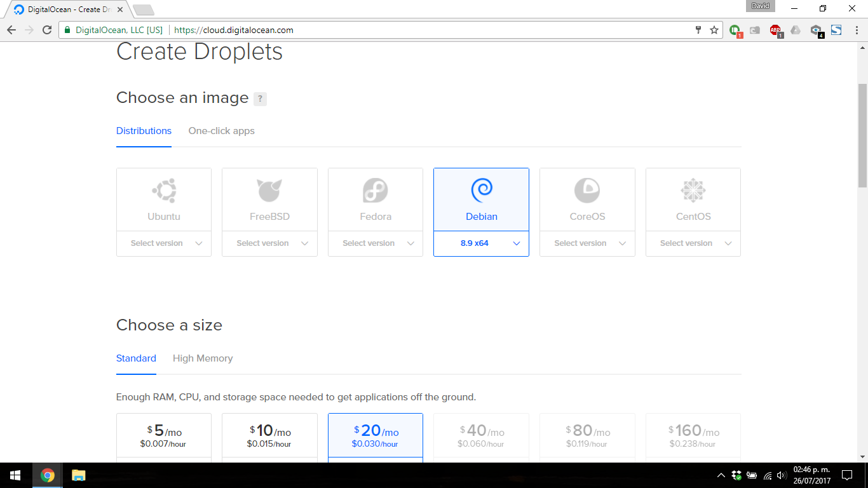This screenshot has height=488, width=868.
Task: Click the Dropbox tray icon
Action: tap(736, 475)
